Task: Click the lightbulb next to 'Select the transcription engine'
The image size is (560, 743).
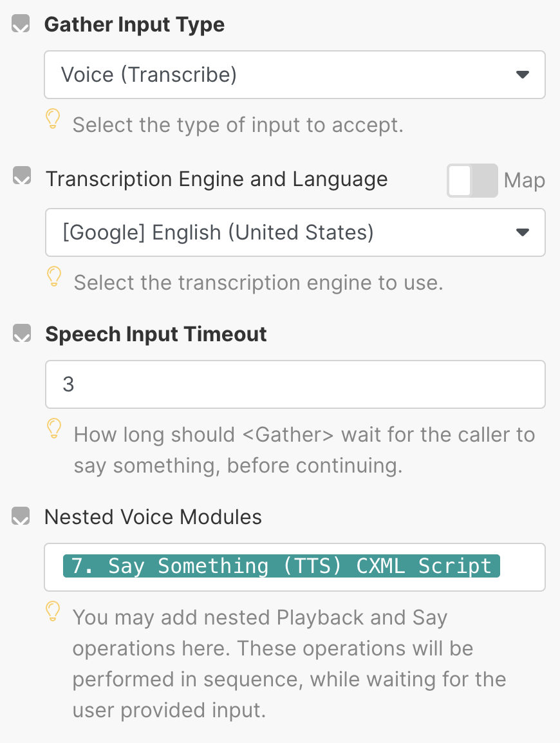Action: 55,277
